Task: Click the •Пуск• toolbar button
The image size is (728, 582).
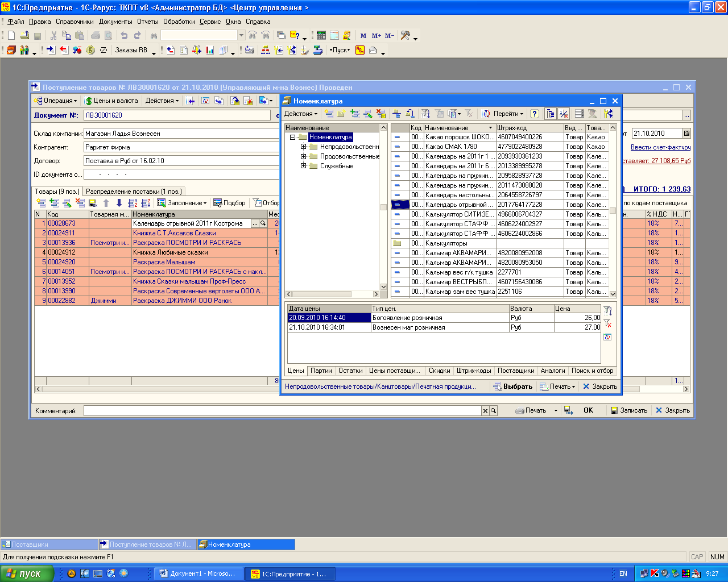Action: [x=340, y=50]
